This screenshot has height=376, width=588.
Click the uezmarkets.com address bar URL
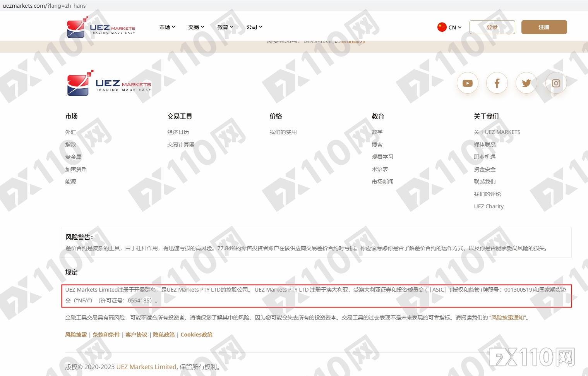44,6
